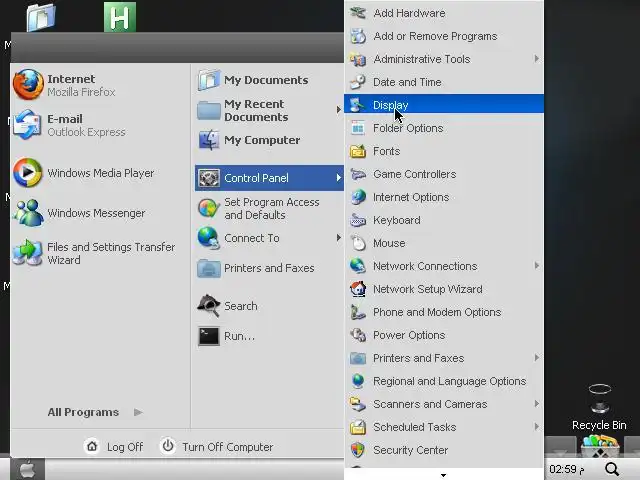Image resolution: width=640 pixels, height=480 pixels.
Task: Select the green H desktop icon
Action: [x=120, y=17]
